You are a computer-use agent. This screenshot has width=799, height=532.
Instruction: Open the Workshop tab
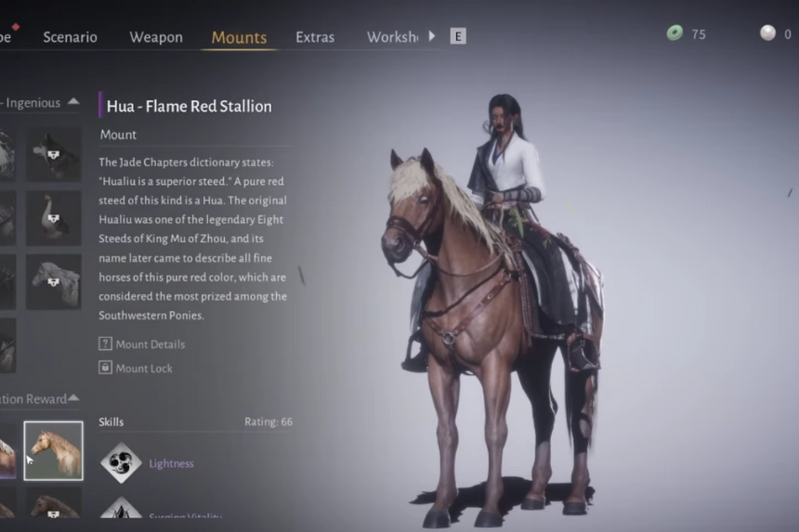[x=392, y=37]
